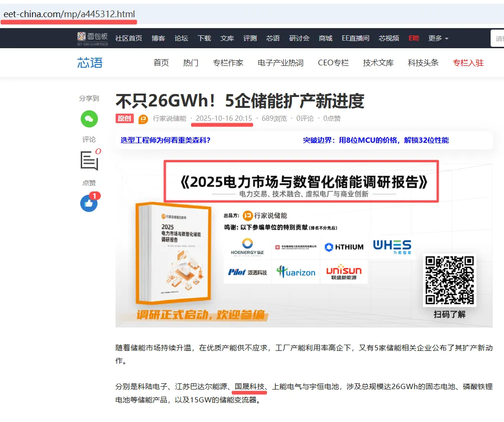This screenshot has width=504, height=422.
Task: Click Huarizon logo in banner
Action: point(296,272)
